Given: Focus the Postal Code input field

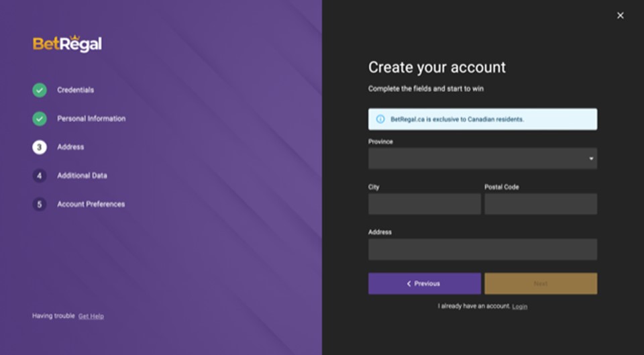Looking at the screenshot, I should click(x=541, y=204).
